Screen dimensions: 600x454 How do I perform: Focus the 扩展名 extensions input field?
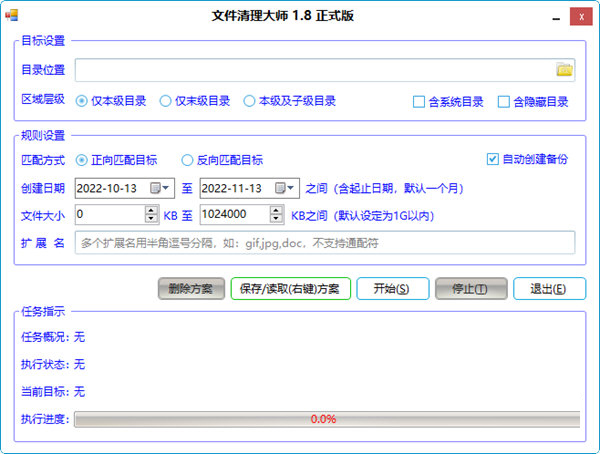click(x=325, y=243)
